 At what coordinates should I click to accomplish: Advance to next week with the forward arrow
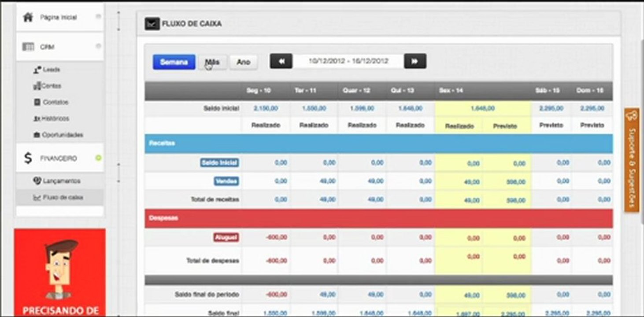tap(415, 61)
